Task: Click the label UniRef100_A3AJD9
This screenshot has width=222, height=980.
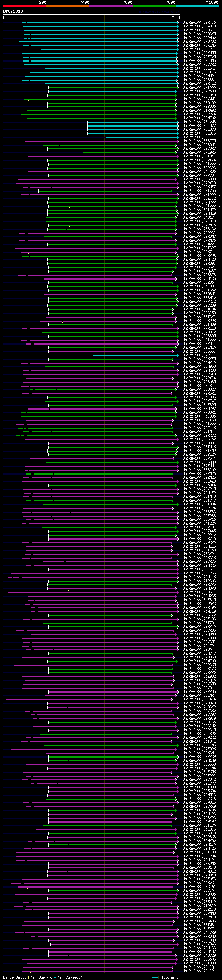Action: click(199, 103)
